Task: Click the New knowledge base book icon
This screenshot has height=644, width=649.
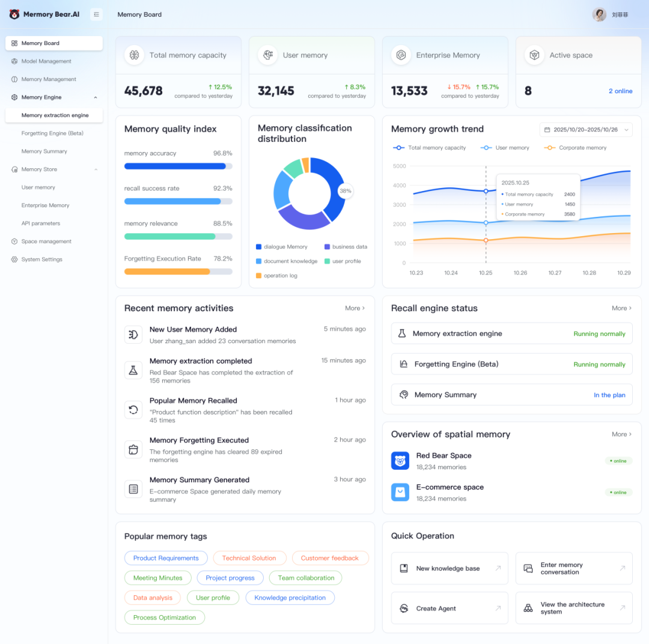Action: coord(404,568)
